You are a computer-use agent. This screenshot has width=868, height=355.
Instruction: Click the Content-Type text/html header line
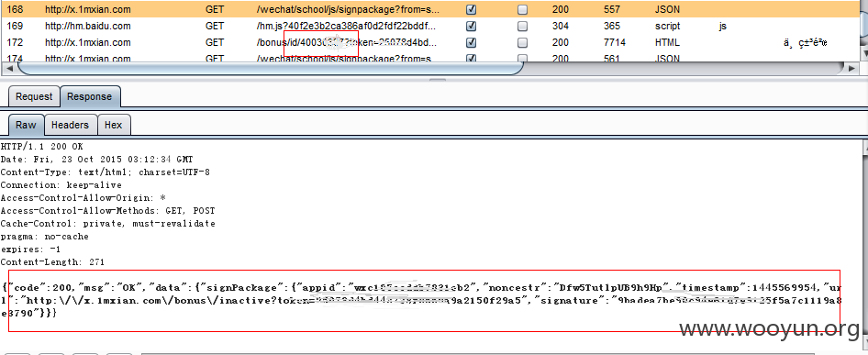pyautogui.click(x=105, y=172)
